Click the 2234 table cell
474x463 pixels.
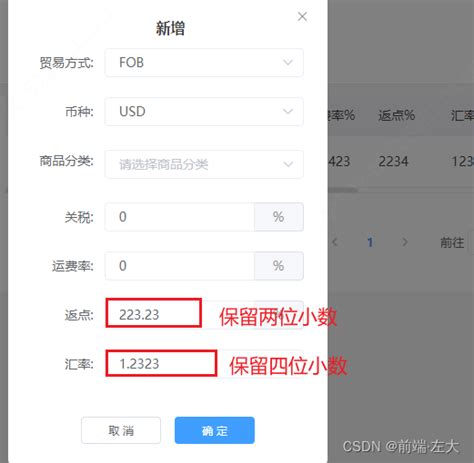[x=393, y=162]
